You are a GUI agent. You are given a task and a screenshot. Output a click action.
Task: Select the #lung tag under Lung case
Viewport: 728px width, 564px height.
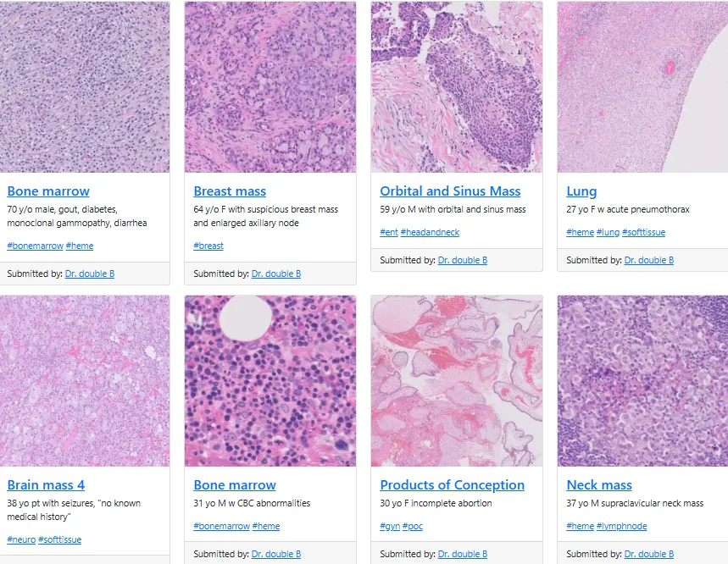tap(608, 232)
